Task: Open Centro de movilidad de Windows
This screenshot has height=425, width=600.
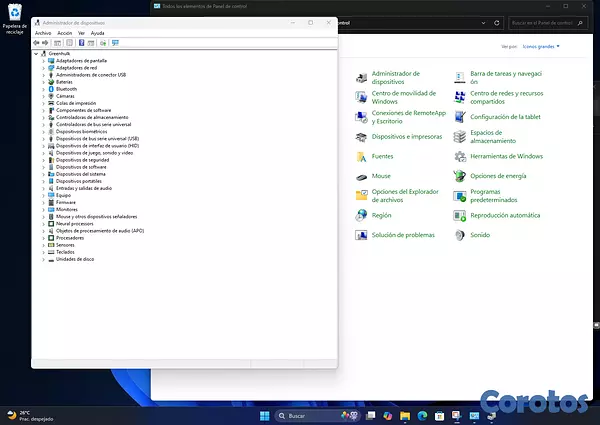Action: [396, 97]
